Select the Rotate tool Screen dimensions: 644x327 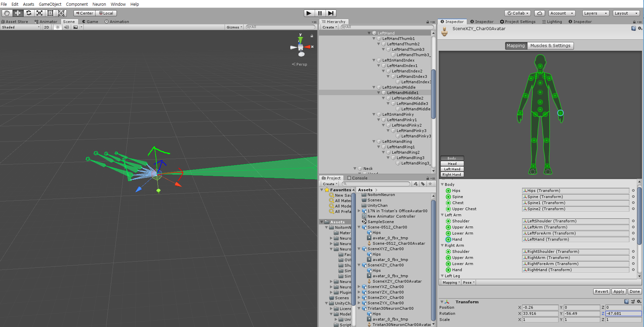coord(28,13)
